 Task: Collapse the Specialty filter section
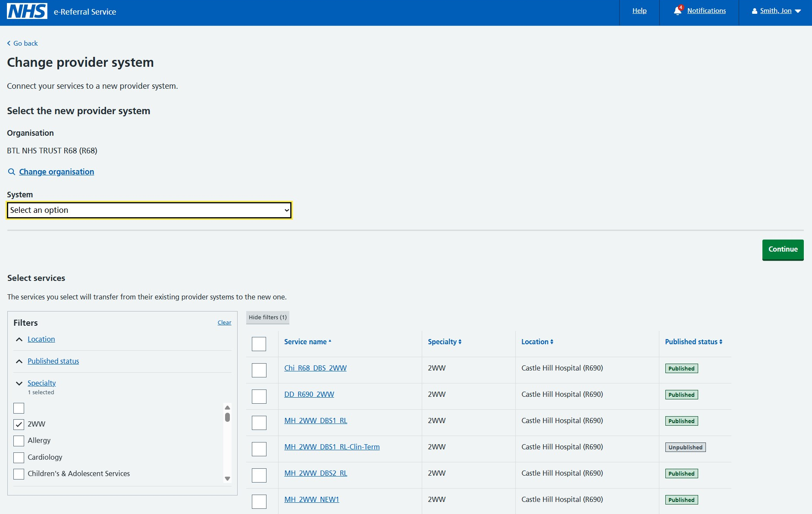pyautogui.click(x=42, y=383)
